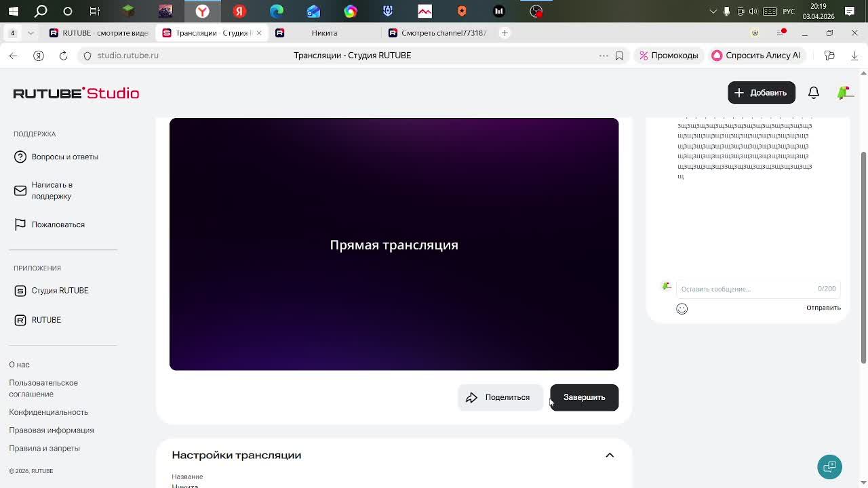Open Microsoft Edge from the taskbar
The image size is (868, 488).
click(x=277, y=11)
